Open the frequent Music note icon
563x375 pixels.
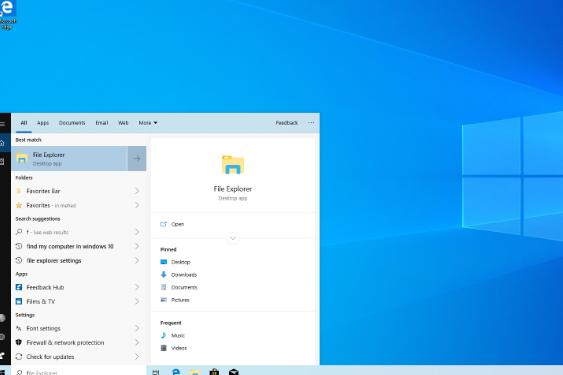164,335
